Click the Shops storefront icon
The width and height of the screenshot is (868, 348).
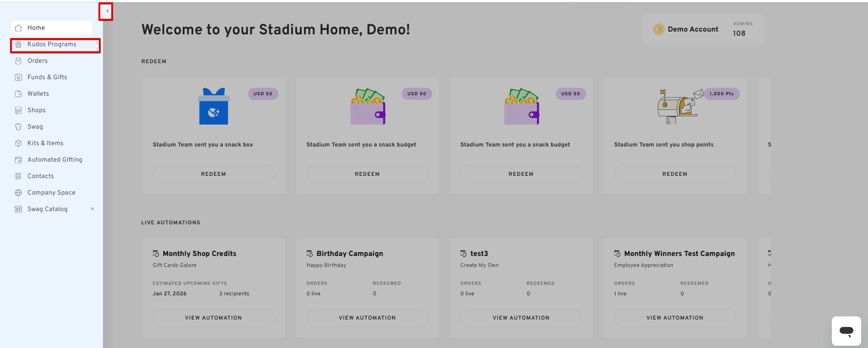click(x=18, y=110)
